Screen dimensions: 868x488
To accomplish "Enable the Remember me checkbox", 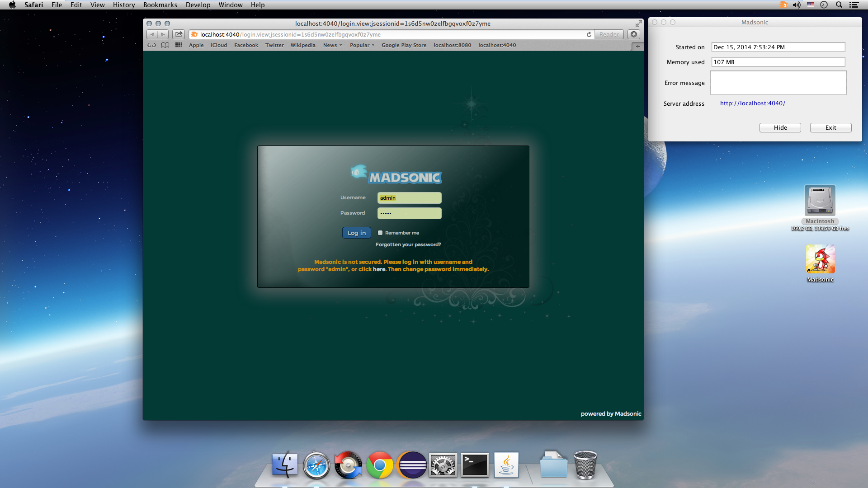I will pos(380,233).
